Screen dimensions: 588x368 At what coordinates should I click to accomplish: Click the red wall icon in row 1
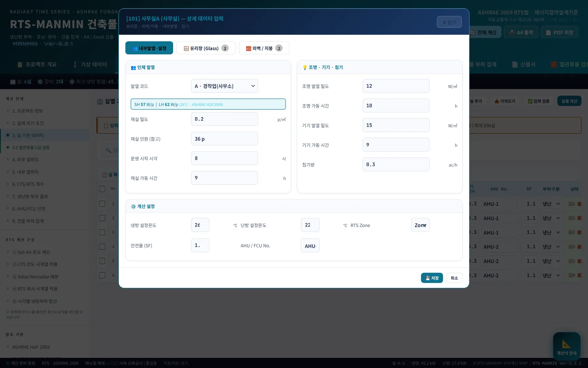click(580, 204)
